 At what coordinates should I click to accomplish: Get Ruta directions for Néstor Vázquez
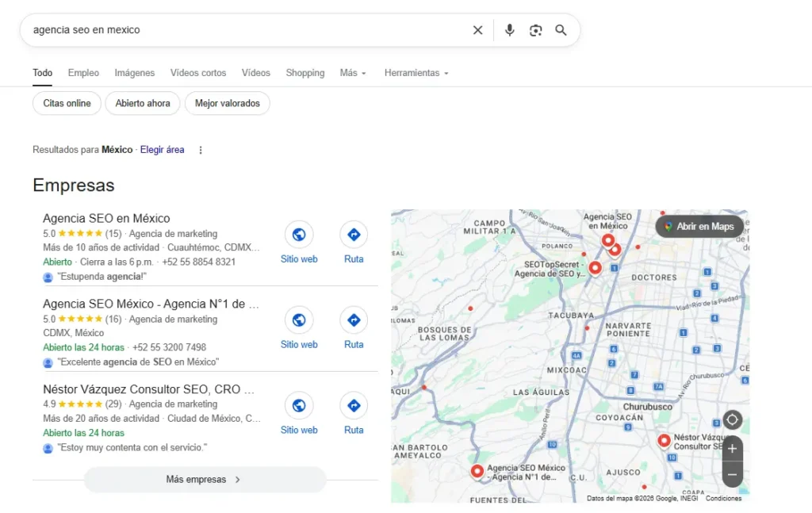coord(354,405)
